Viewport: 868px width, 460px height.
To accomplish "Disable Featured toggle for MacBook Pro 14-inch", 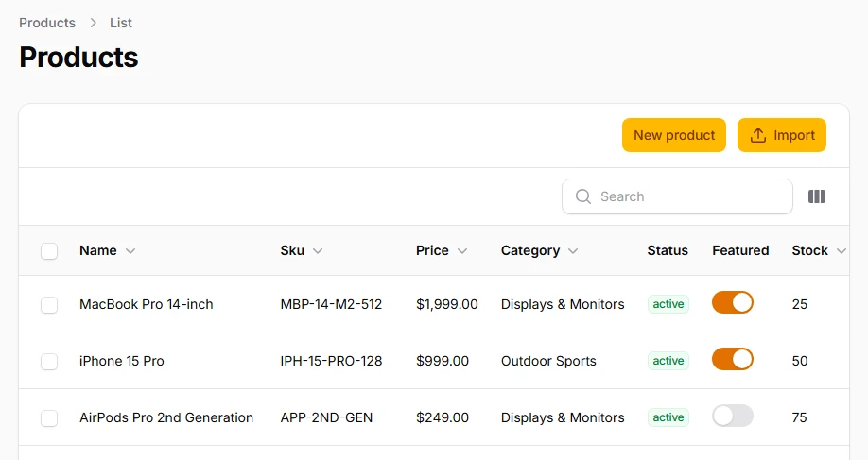I will (733, 302).
